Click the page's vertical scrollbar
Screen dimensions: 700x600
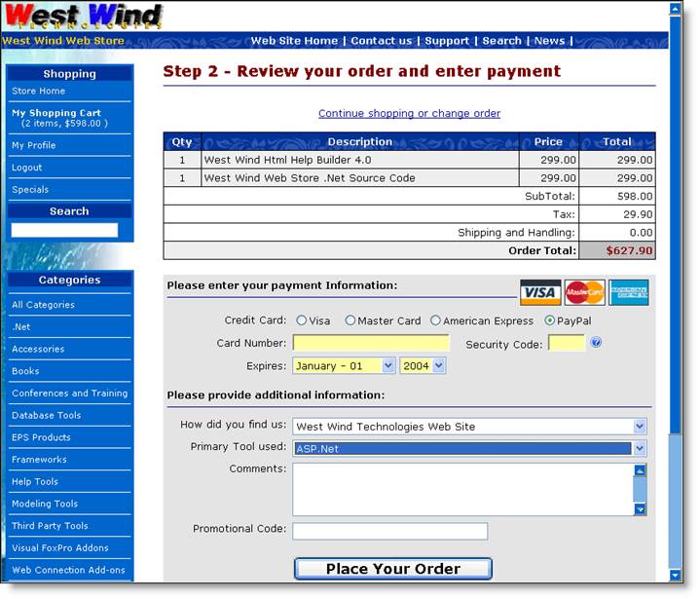click(x=675, y=292)
